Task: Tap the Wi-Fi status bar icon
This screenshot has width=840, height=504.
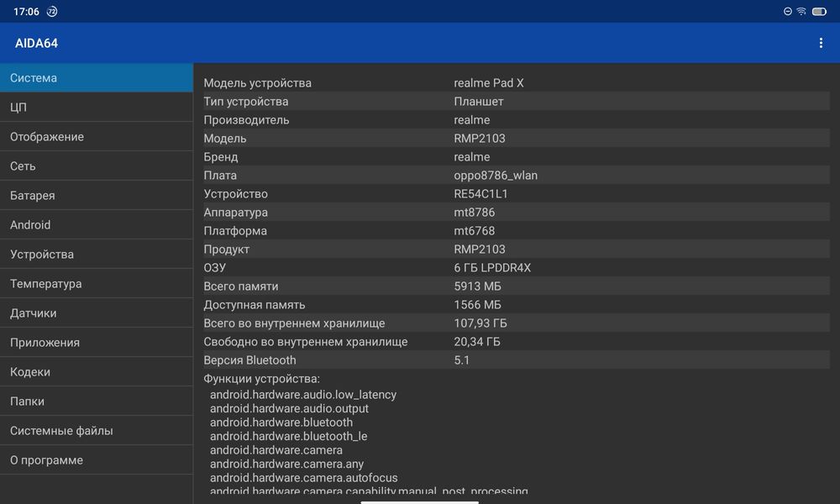Action: (801, 12)
